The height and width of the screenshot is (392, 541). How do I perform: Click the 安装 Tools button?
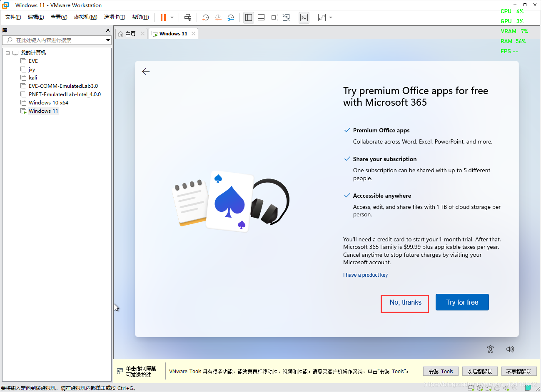pos(441,371)
